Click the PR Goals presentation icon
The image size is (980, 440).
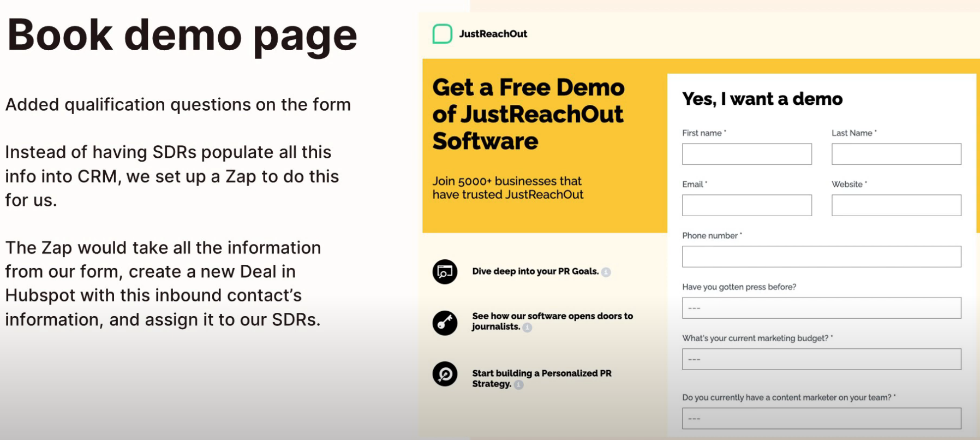[445, 272]
